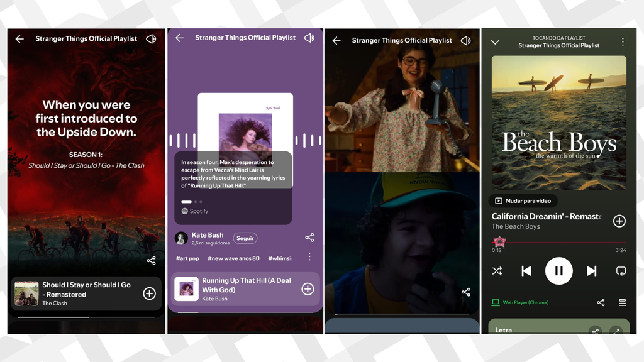Image resolution: width=644 pixels, height=362 pixels.
Task: Skip to the next track
Action: click(591, 271)
